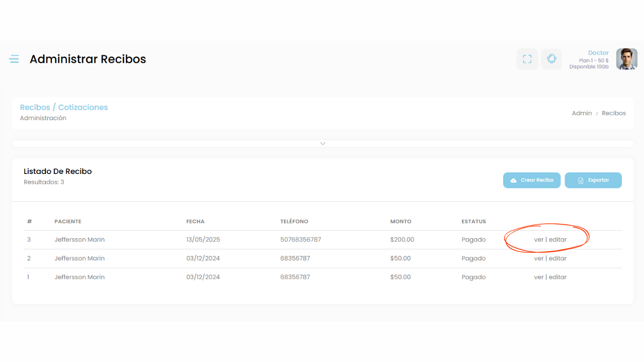This screenshot has width=644, height=362.
Task: Expand the collapsed filter panel chevron
Action: [323, 143]
